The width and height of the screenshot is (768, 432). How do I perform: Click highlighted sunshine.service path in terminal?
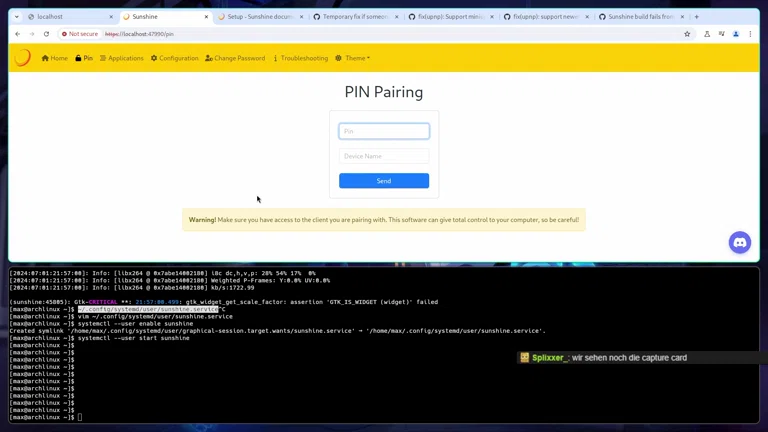point(148,309)
